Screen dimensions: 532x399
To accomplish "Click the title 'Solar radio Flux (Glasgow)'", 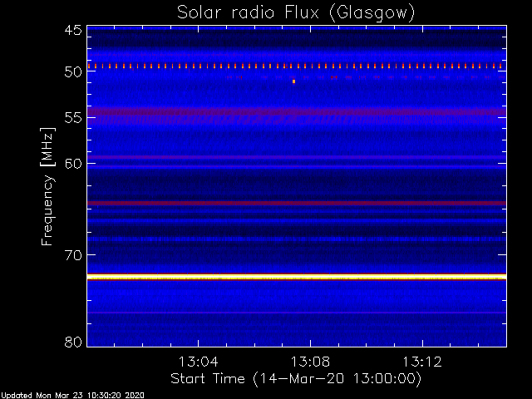I will 296,13.
